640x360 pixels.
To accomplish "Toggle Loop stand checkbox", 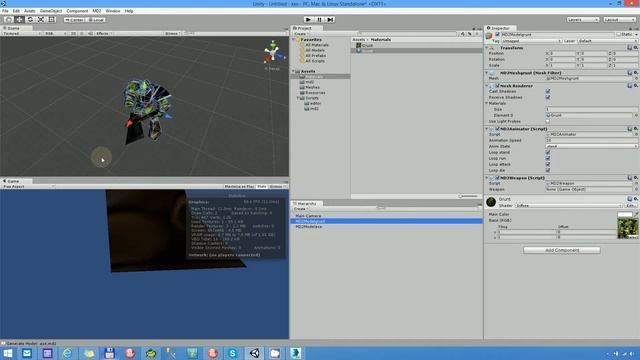I will click(x=548, y=152).
